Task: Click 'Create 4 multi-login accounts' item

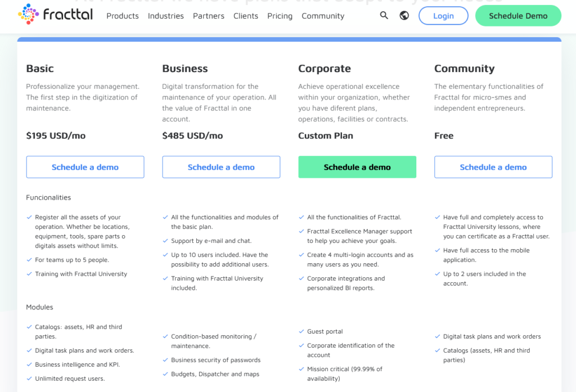Action: coord(361,259)
